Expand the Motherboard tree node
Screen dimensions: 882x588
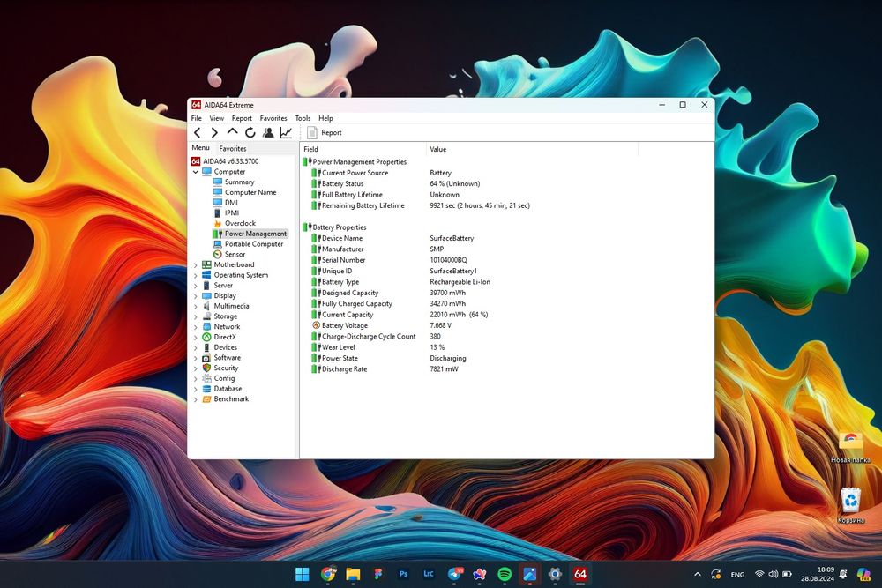coord(196,265)
